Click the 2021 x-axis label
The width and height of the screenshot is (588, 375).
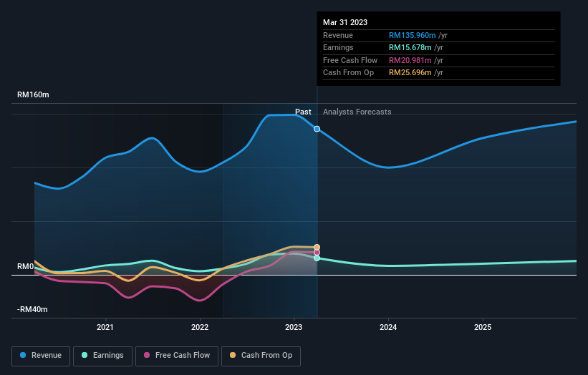point(105,327)
